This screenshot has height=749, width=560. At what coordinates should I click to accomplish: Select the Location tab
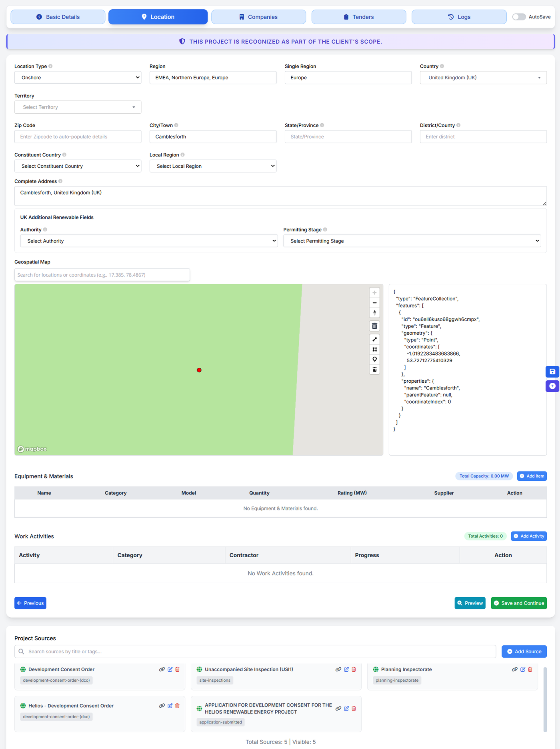click(x=158, y=17)
